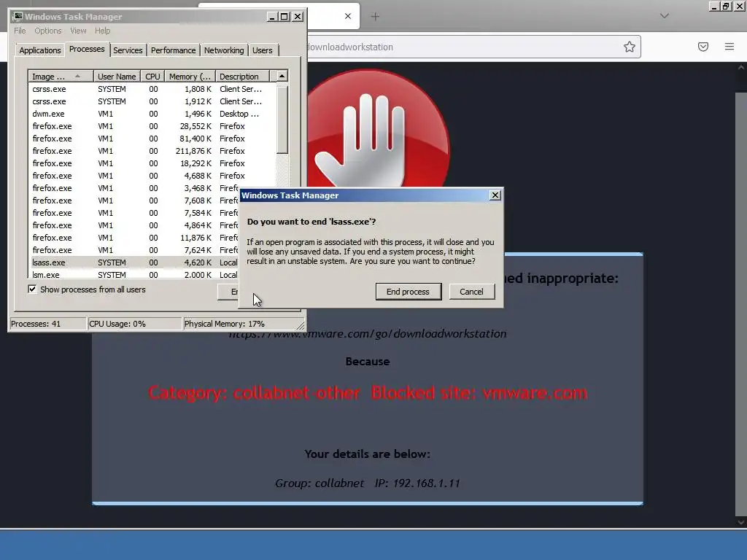Select the firefox.exe row using 18,292 K

tap(152, 163)
